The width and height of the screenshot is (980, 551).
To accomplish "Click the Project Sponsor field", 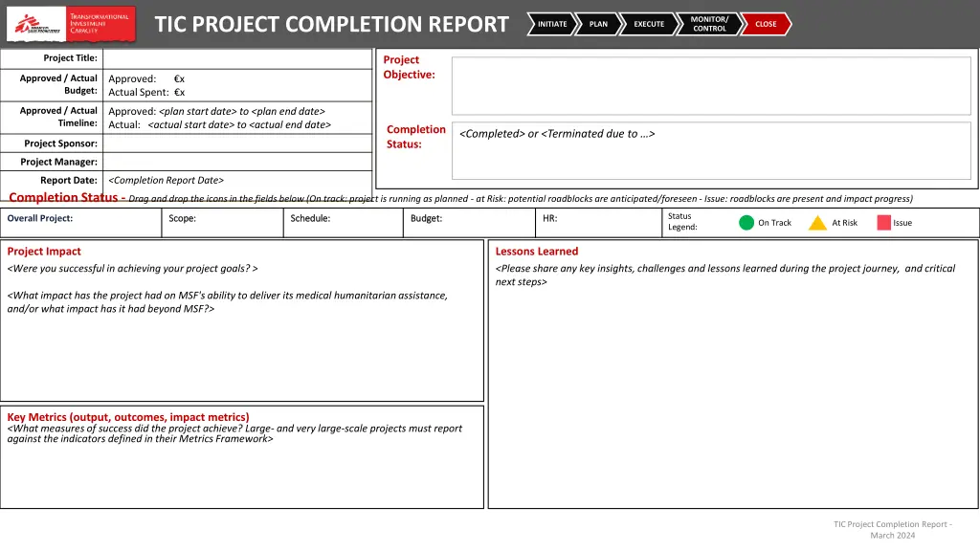I will tap(237, 143).
